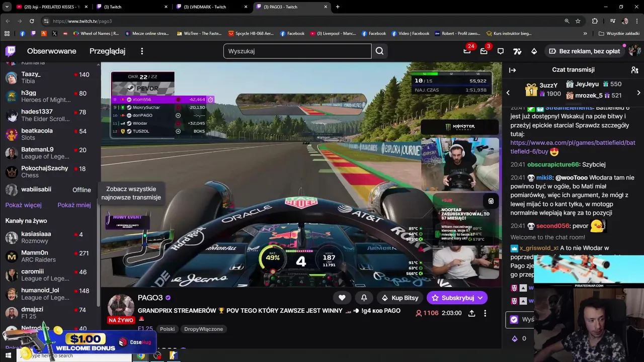Open Windows Start menu

tap(8, 355)
